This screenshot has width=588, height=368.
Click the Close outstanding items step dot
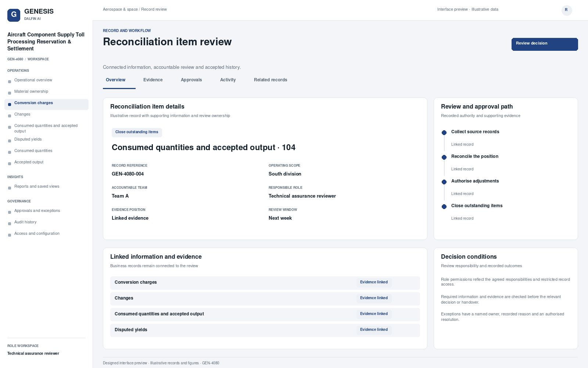coord(444,206)
